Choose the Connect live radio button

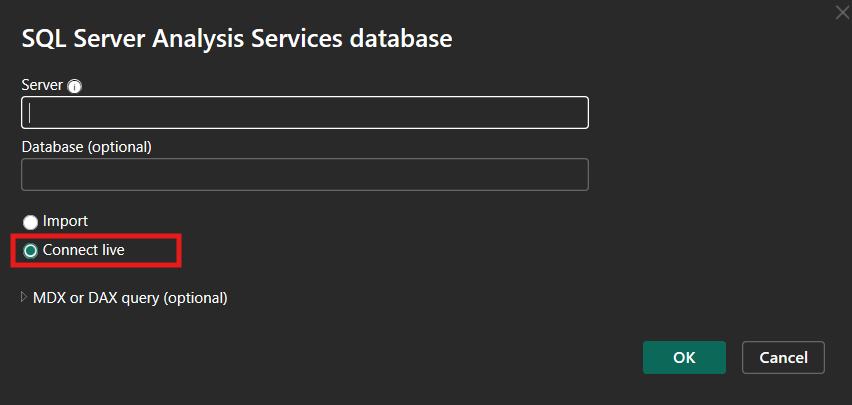[x=30, y=250]
